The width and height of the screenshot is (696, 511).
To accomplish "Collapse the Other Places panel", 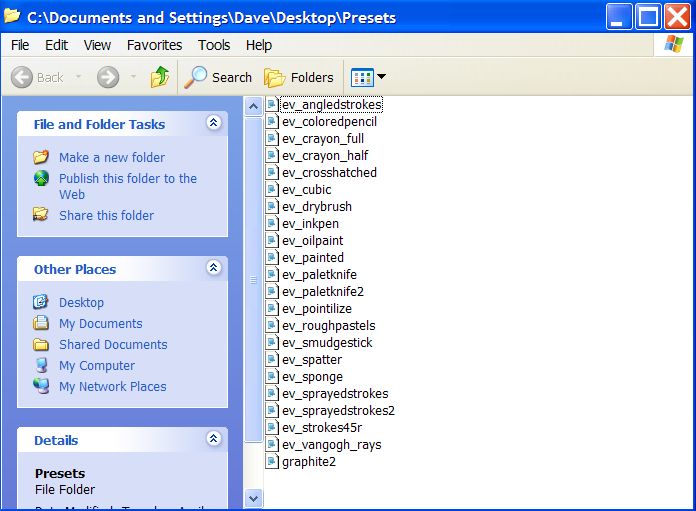I will 214,267.
